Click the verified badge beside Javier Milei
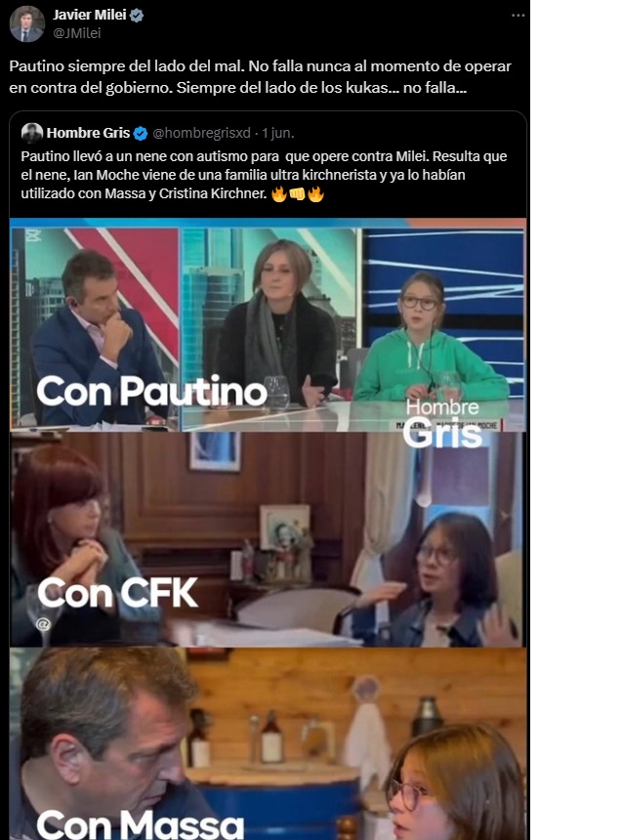This screenshot has width=622, height=840. pyautogui.click(x=137, y=16)
